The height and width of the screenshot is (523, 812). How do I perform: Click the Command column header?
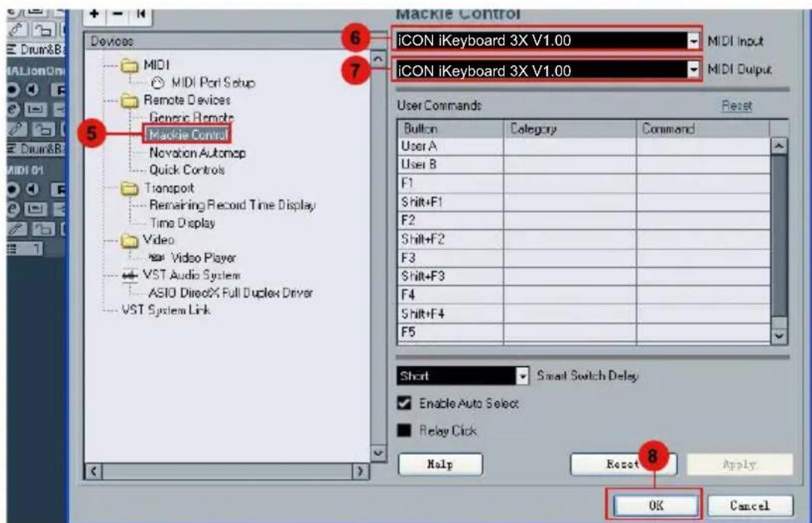703,129
